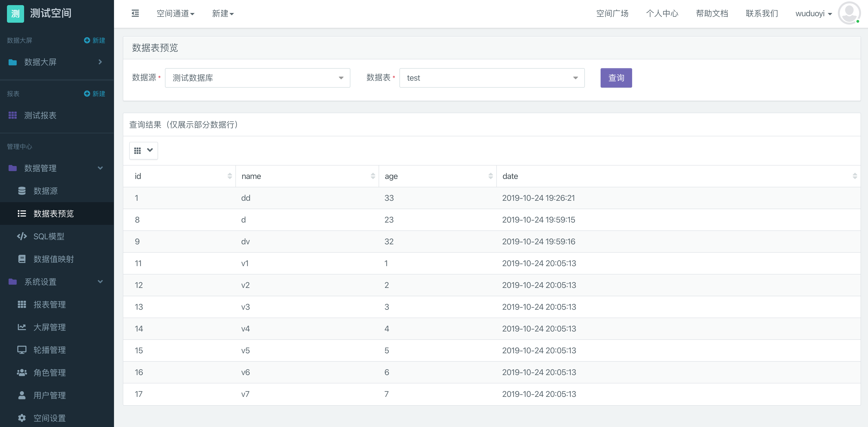
Task: Click date cell '2019-10-24 19:59:15'
Action: coord(539,220)
